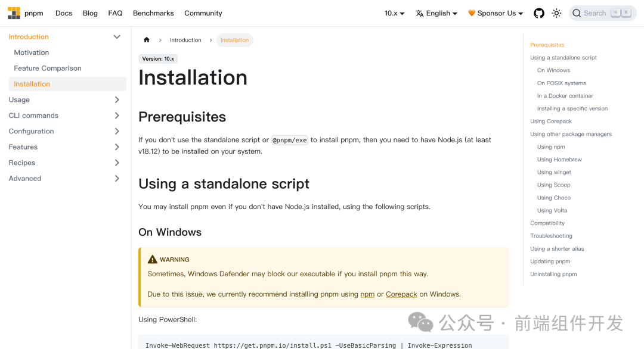Viewport: 644px width, 349px height.
Task: Click the Corepack link in warning
Action: coord(401,294)
